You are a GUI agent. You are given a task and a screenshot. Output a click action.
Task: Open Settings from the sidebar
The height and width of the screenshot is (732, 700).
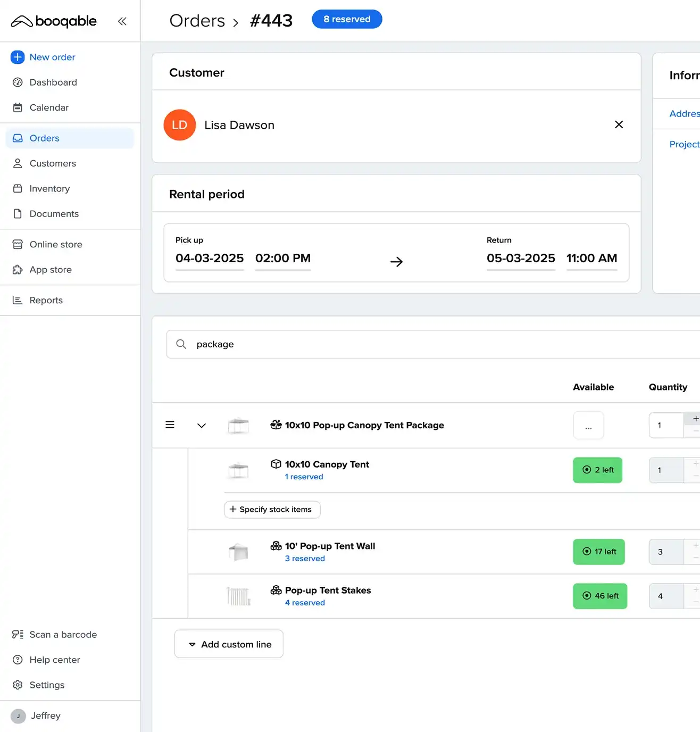(x=47, y=685)
